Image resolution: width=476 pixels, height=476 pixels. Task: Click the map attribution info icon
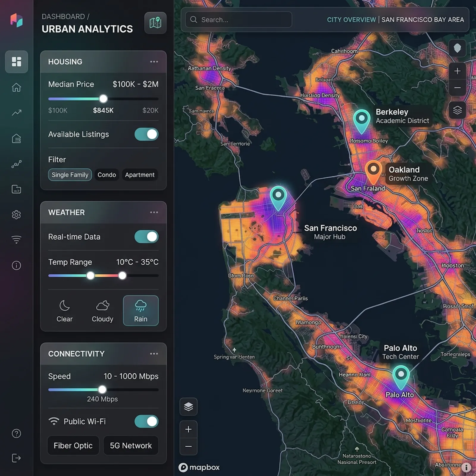click(x=466, y=467)
